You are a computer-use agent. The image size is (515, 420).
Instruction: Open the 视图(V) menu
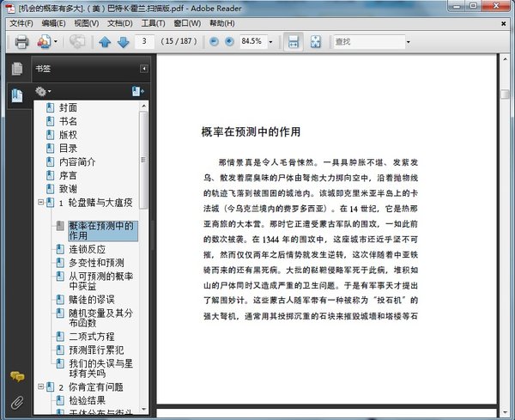click(87, 23)
